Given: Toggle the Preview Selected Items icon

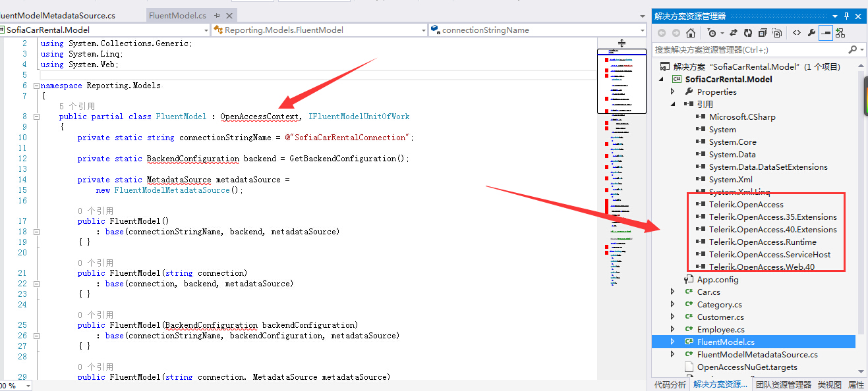Looking at the screenshot, I should pos(825,32).
